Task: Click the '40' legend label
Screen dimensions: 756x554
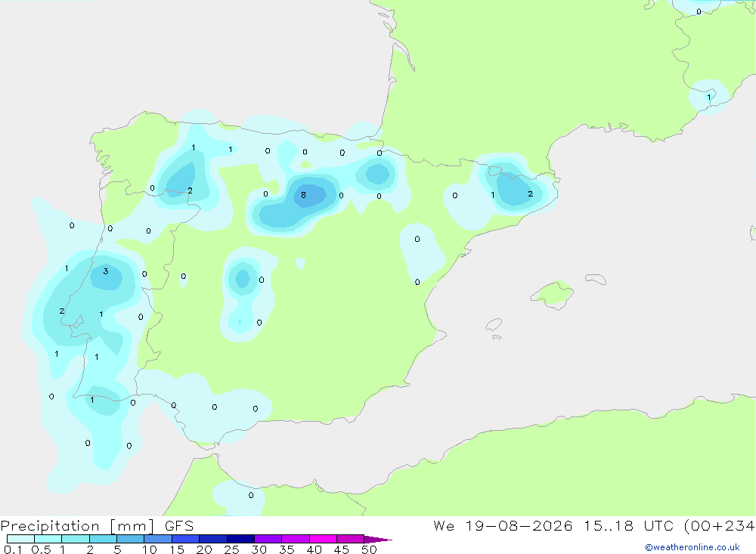Action: tap(314, 549)
